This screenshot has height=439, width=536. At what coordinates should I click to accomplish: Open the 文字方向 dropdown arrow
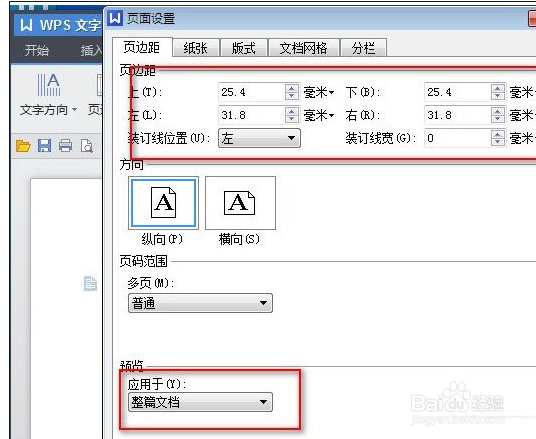[75, 110]
